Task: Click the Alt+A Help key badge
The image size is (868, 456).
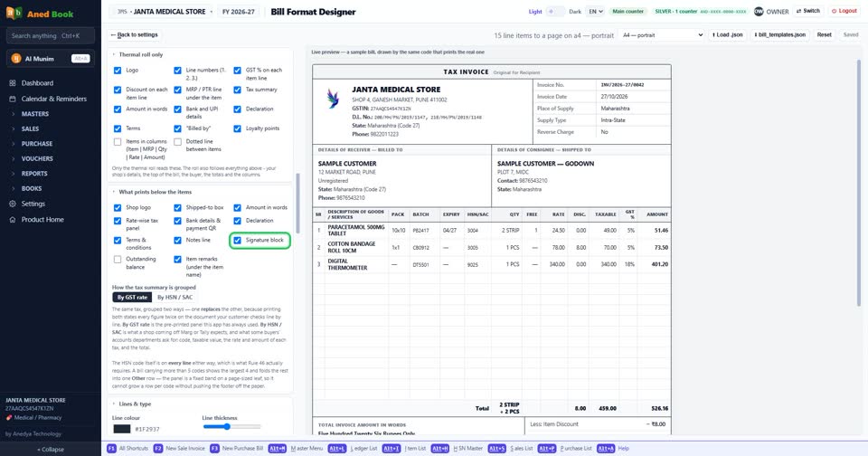Action: pos(606,448)
